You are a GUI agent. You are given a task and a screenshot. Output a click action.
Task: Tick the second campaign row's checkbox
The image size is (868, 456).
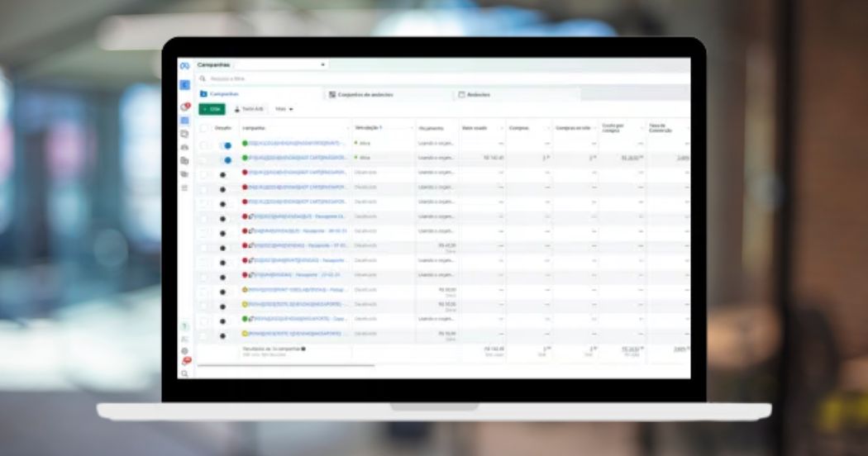pos(203,160)
